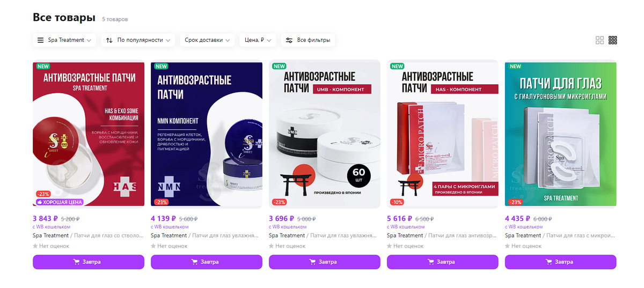Open Все фильтры panel
The width and height of the screenshot is (644, 288).
click(308, 40)
